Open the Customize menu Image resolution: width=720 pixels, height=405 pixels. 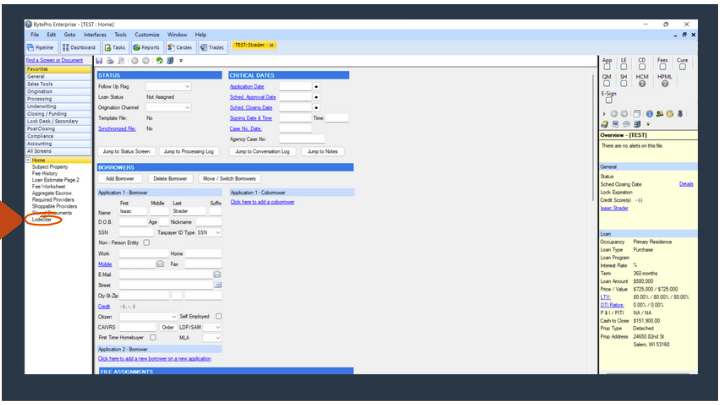point(147,35)
